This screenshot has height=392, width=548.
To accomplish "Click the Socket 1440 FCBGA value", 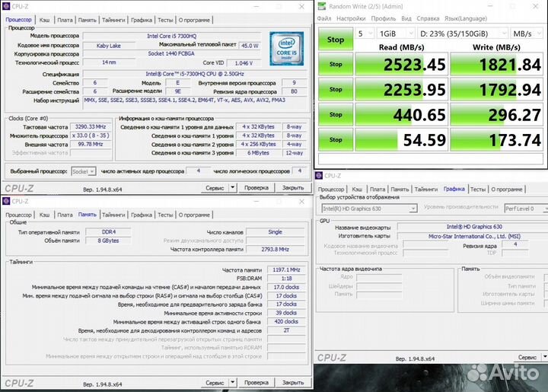I will (x=171, y=53).
